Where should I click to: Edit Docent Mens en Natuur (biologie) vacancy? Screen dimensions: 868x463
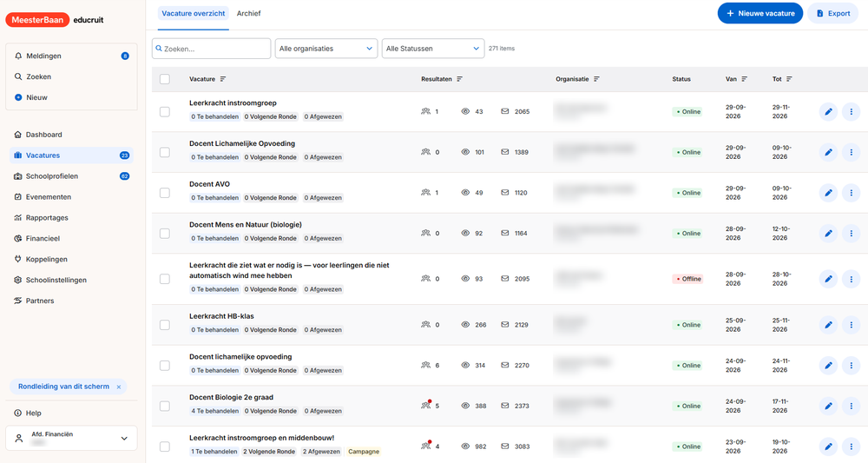pos(828,233)
